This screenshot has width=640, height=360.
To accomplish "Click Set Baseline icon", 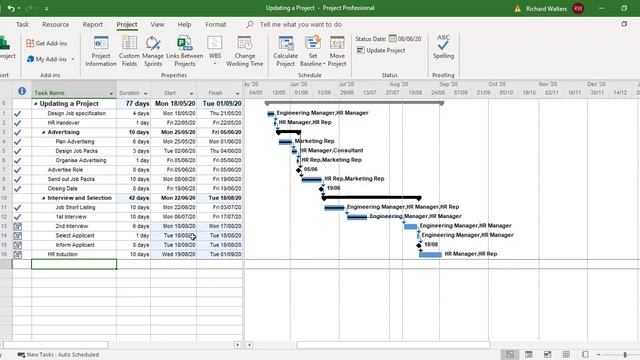I will [313, 43].
